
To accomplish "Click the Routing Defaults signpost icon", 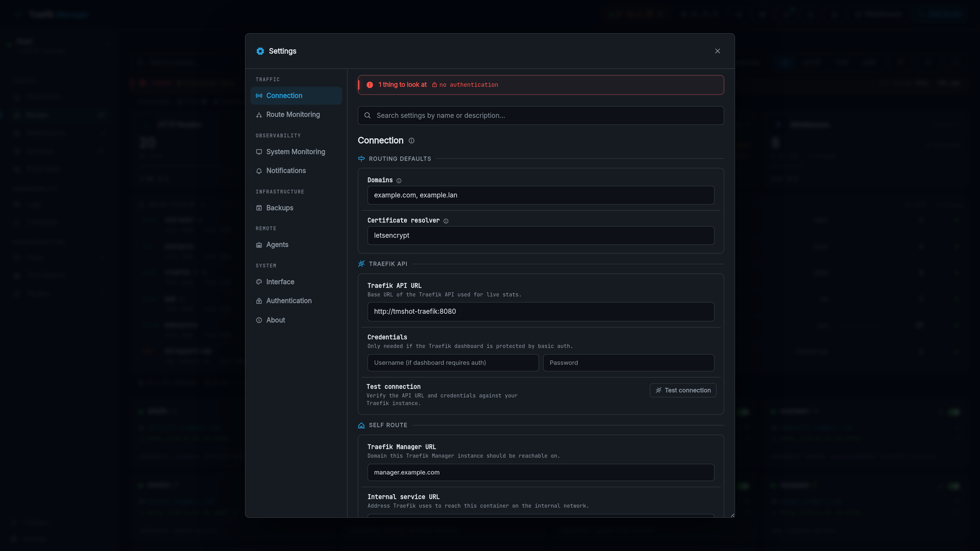I will pyautogui.click(x=361, y=159).
